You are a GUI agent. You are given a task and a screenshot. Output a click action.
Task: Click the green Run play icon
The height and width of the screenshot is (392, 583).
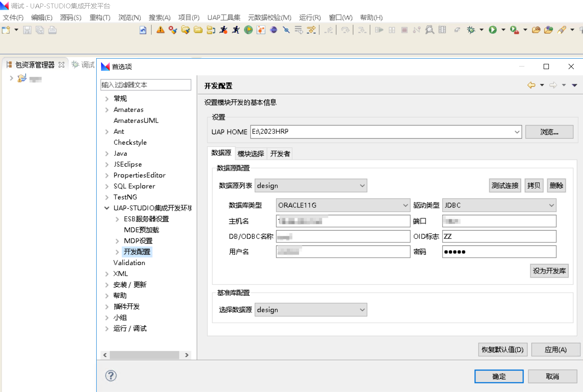pos(493,30)
